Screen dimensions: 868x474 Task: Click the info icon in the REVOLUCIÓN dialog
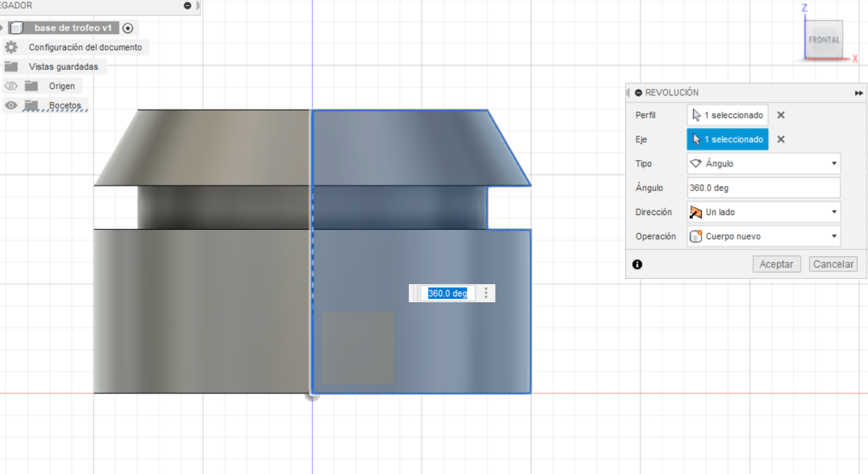click(637, 264)
